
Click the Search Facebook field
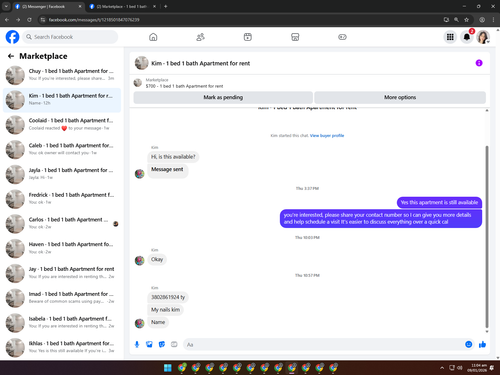(x=70, y=37)
